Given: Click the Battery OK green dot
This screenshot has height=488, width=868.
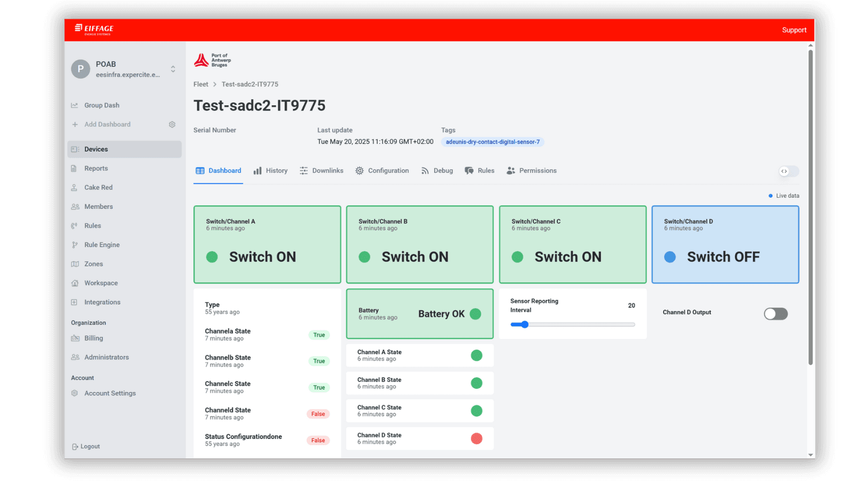Looking at the screenshot, I should 475,314.
